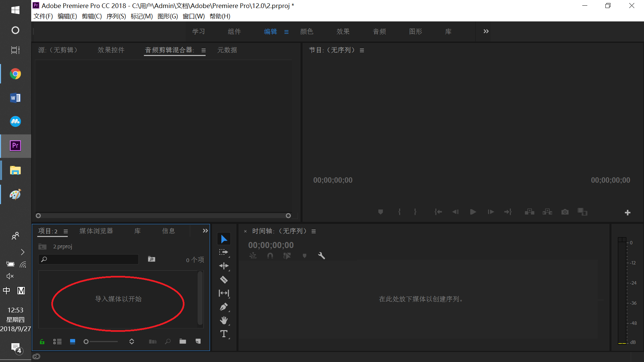The image size is (644, 362).
Task: Select the Razor tool
Action: 224,280
